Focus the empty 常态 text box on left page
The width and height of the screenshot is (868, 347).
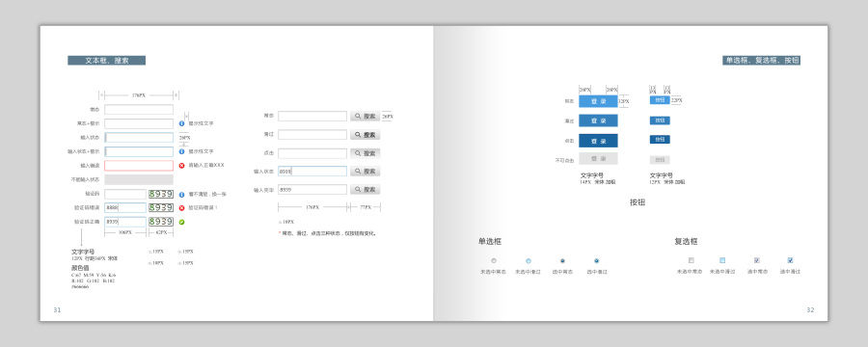(x=139, y=110)
